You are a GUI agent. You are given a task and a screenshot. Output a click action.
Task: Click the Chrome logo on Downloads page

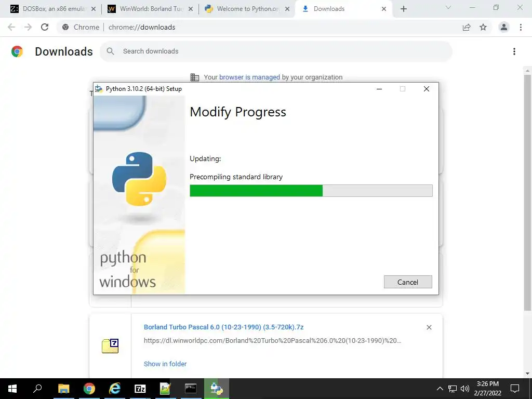coord(17,51)
